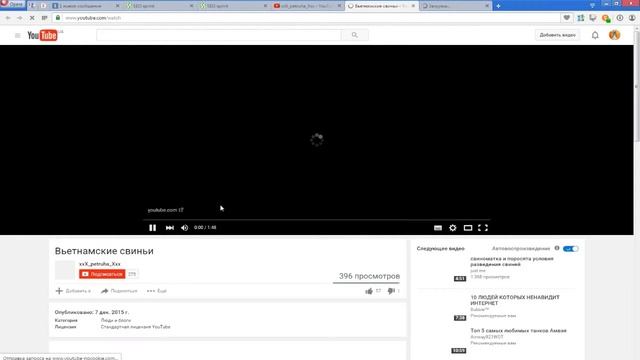This screenshot has width=640, height=360.
Task: Close the 'Вьетнамские свиньи' tab
Action: tap(413, 6)
